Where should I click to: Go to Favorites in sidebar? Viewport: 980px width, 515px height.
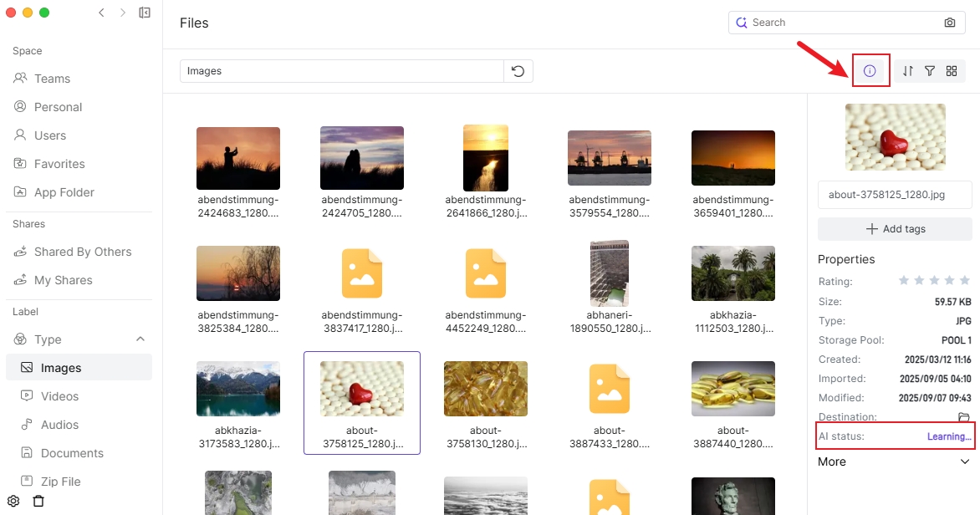pos(59,164)
